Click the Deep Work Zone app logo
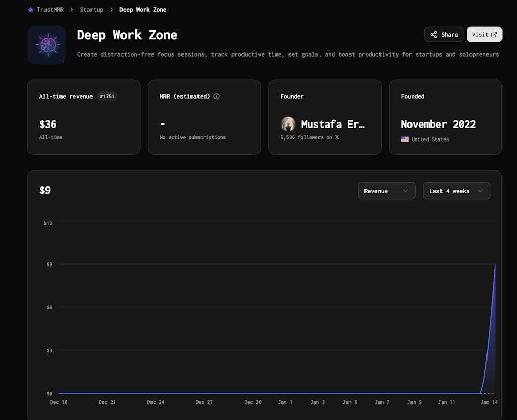The width and height of the screenshot is (517, 420). click(46, 44)
